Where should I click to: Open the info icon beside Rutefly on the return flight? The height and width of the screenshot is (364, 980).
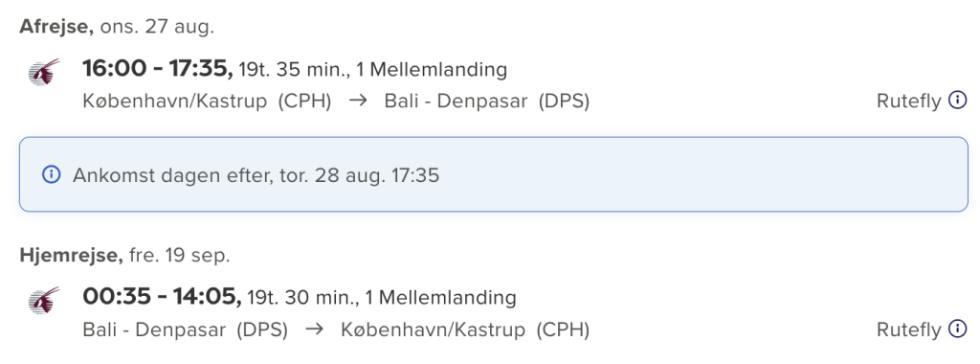(957, 329)
